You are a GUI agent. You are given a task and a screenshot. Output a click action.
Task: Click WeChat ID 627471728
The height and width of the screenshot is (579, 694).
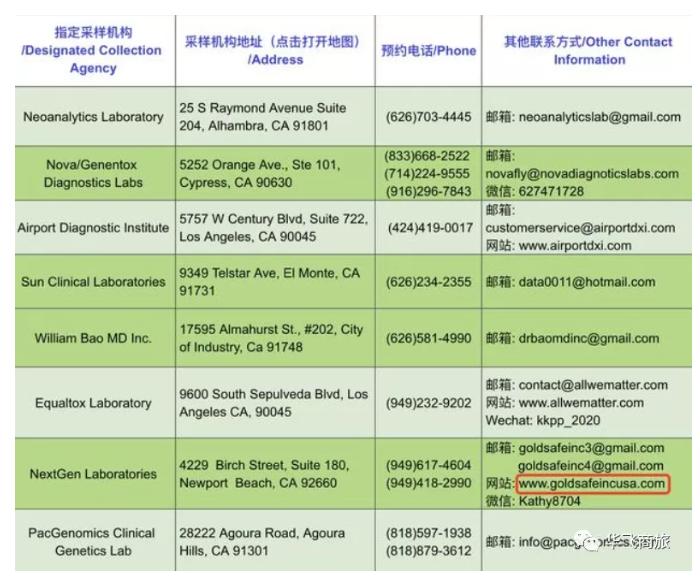coord(551,191)
